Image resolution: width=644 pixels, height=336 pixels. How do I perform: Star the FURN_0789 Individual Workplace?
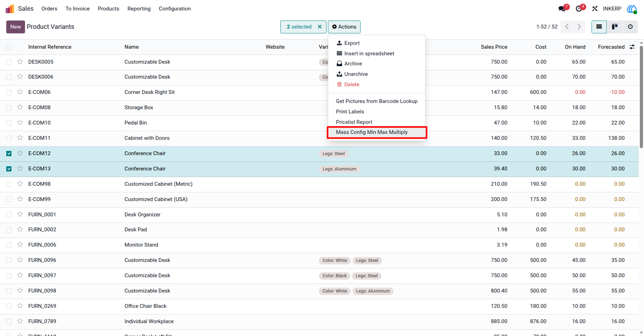(x=20, y=321)
